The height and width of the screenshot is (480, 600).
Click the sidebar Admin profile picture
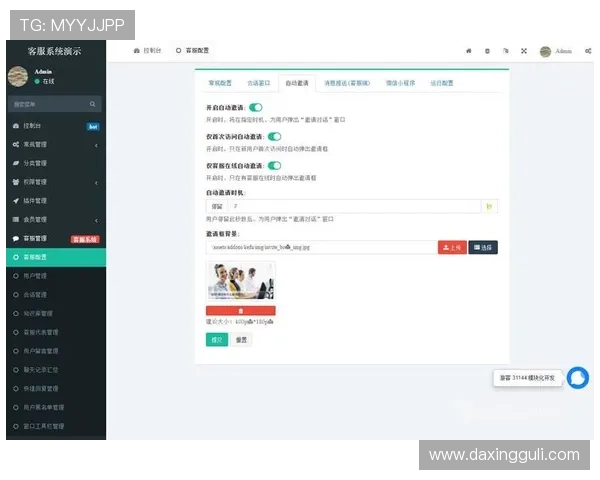pos(18,76)
